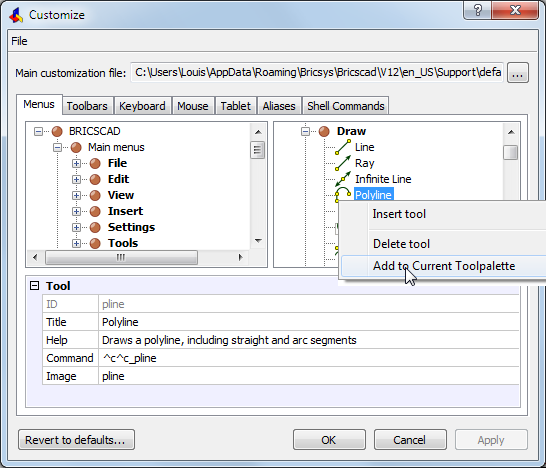Click the Tools label in menu tree
This screenshot has width=546, height=468.
[123, 243]
